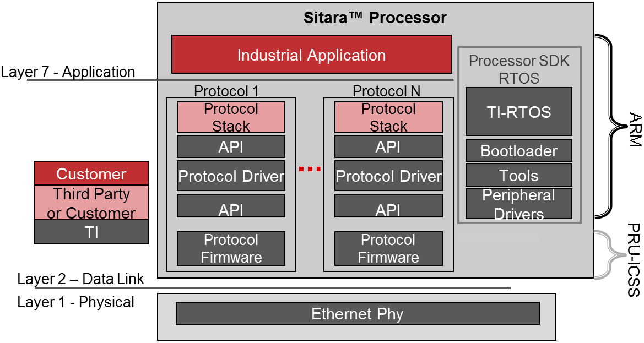Viewport: 644px width, 343px height.
Task: Click the Peripheral Drivers block
Action: click(x=519, y=204)
